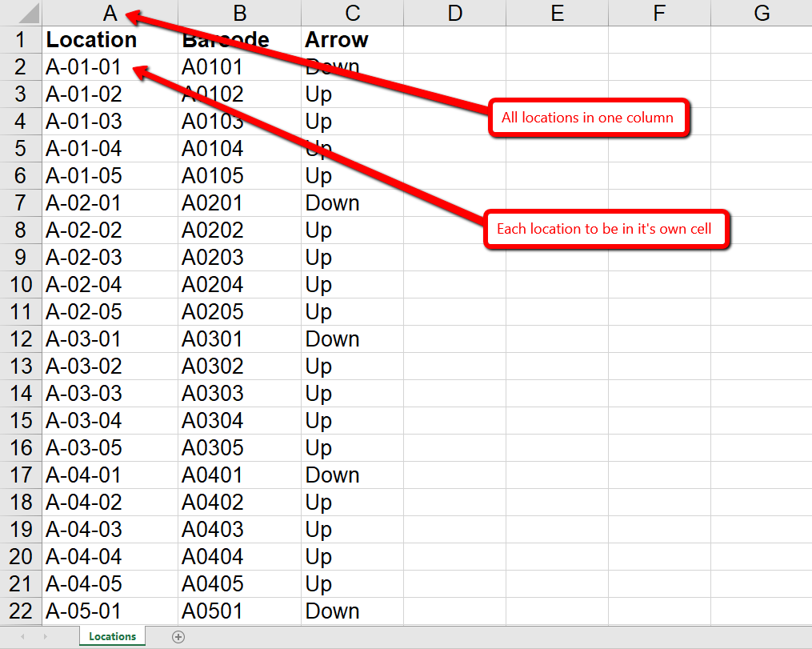This screenshot has width=812, height=649.
Task: Select cell containing A-02-01
Action: pyautogui.click(x=110, y=203)
